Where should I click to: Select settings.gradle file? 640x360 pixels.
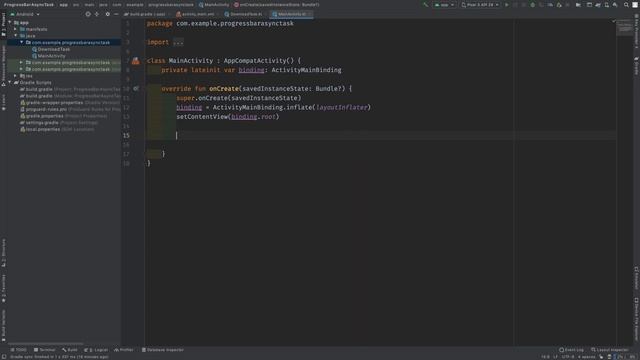click(59, 122)
